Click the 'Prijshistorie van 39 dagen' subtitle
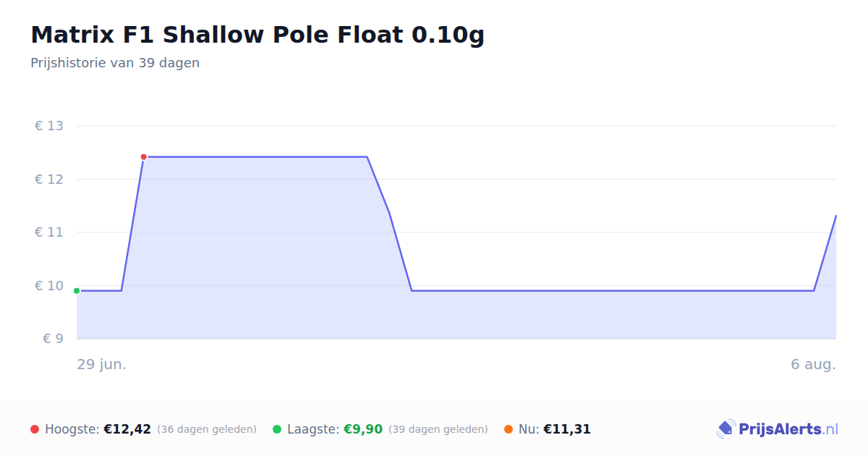The height and width of the screenshot is (456, 868). tap(115, 63)
